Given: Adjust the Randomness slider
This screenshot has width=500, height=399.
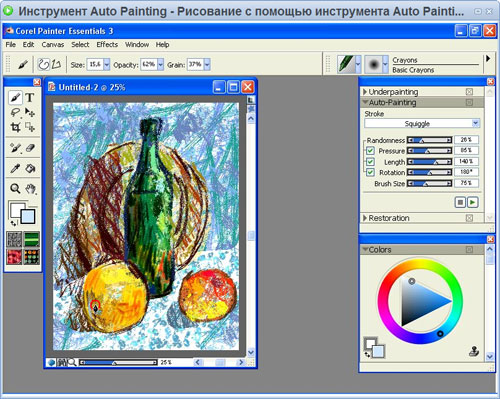Looking at the screenshot, I should click(x=429, y=140).
